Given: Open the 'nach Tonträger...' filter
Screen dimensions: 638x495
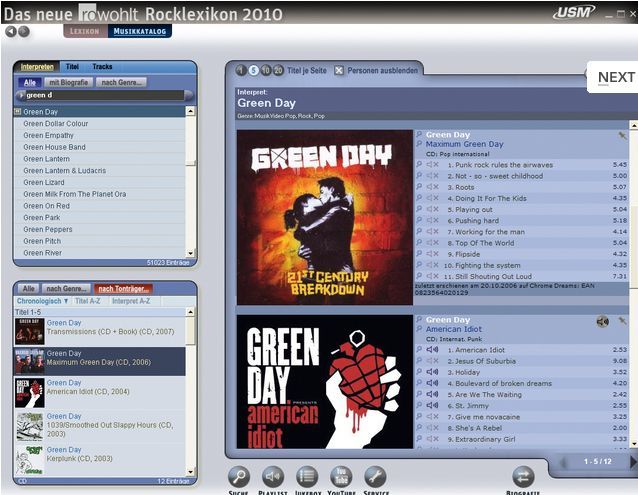Looking at the screenshot, I should coord(123,289).
